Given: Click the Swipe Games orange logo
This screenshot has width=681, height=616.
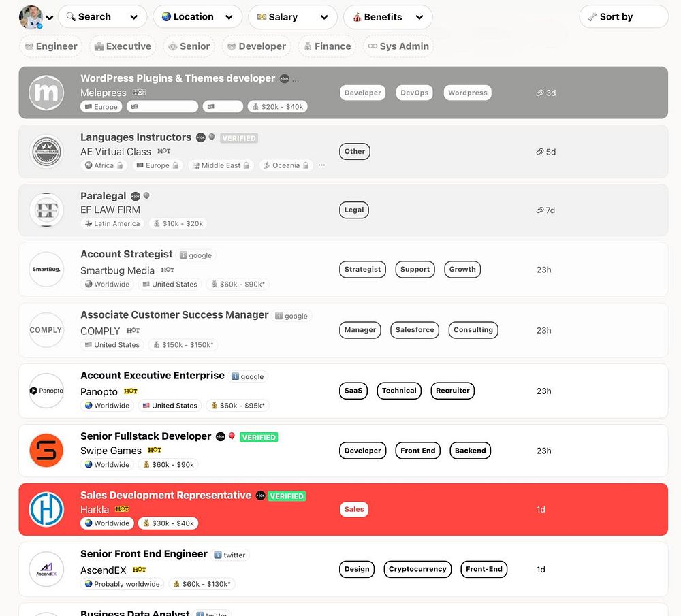Looking at the screenshot, I should (46, 450).
